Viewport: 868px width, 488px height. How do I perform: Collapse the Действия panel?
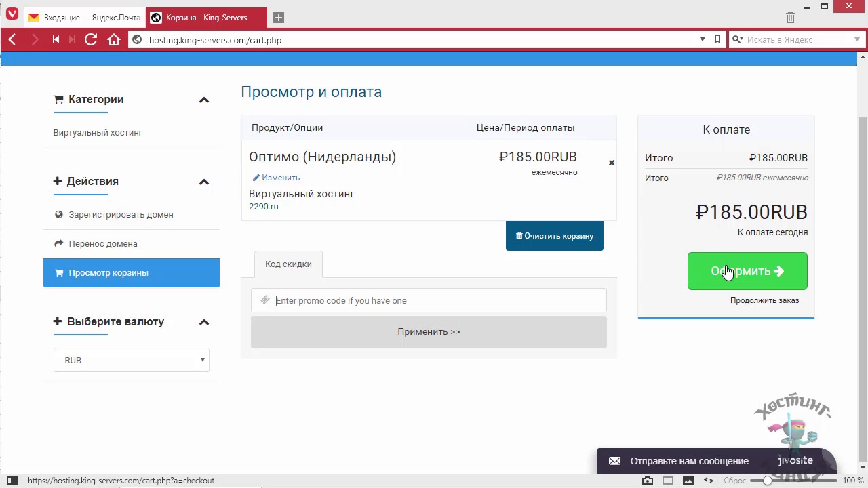[x=203, y=182]
